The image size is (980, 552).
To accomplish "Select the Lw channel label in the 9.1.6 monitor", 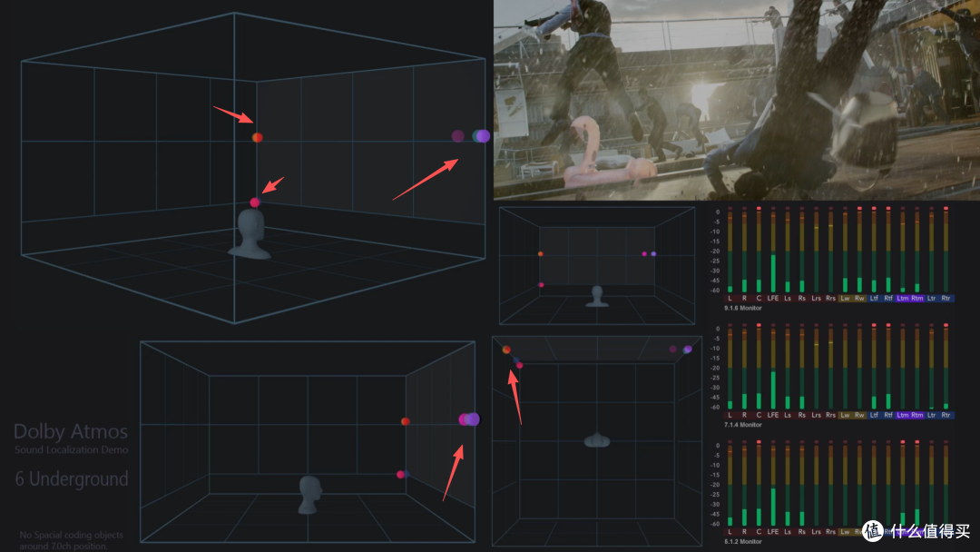I will (845, 298).
